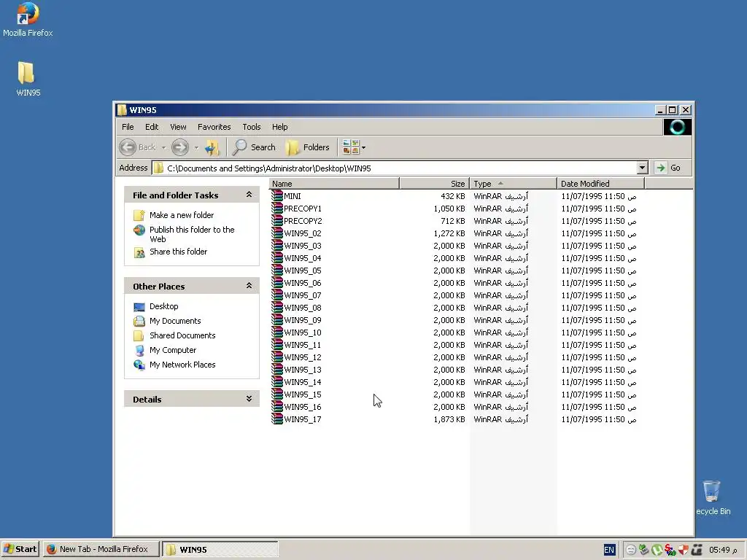Open the Help menu
747x560 pixels.
tap(279, 127)
